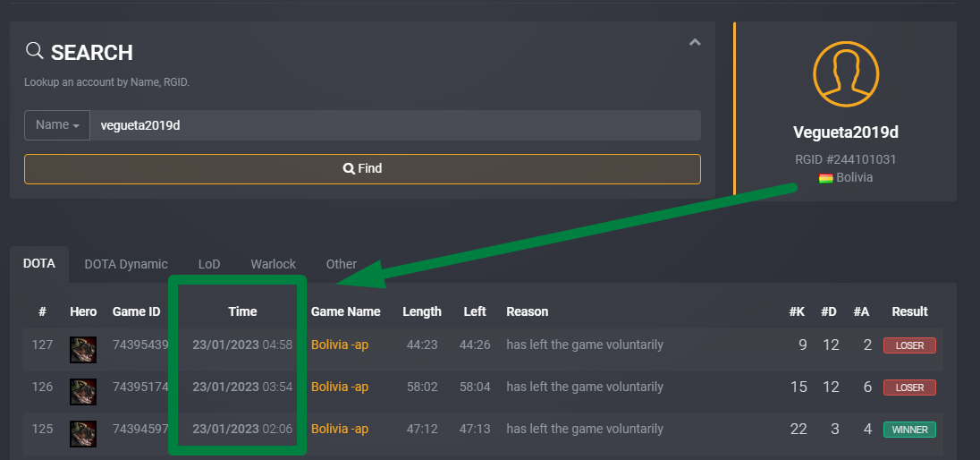Click the LOSER badge in row 127
The image size is (980, 460).
909,345
